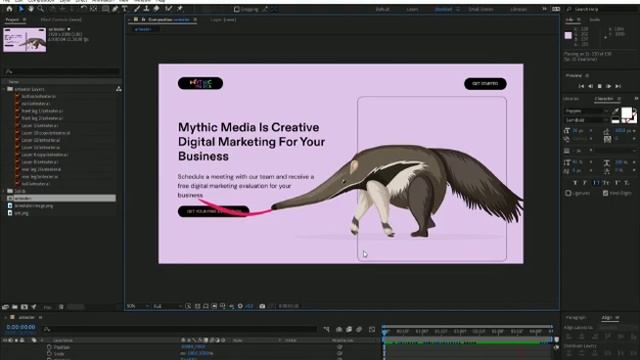Select the Brush tool

(x=137, y=9)
